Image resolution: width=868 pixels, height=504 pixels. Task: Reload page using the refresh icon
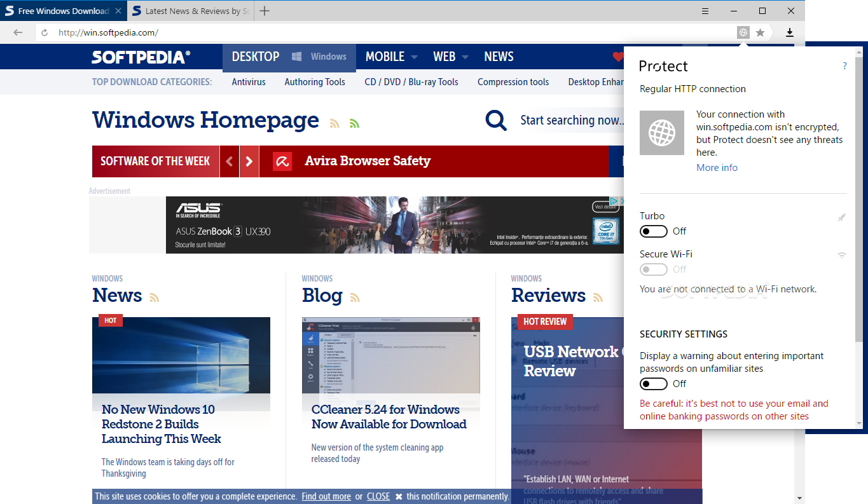45,32
